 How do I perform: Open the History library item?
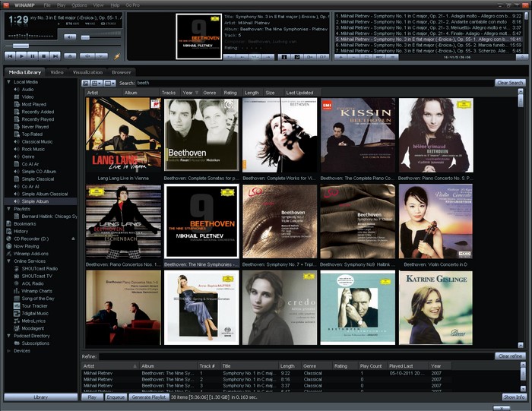(21, 231)
